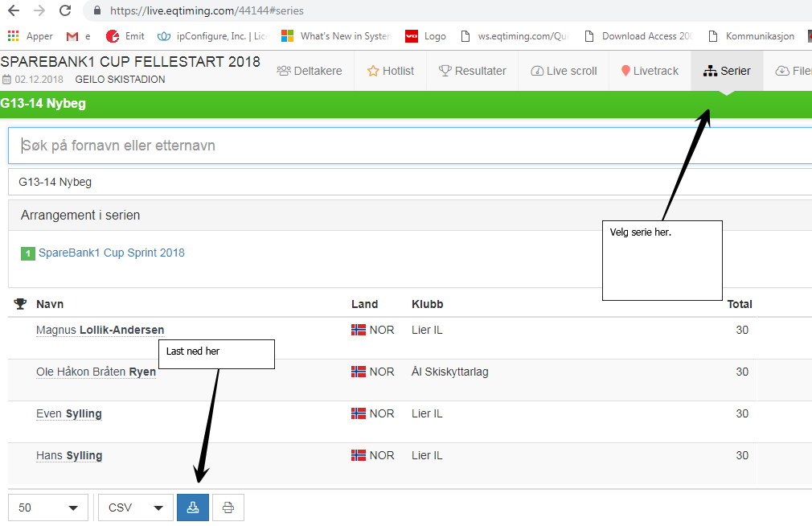
Task: Open Hans Sylling's profile
Action: [x=69, y=455]
